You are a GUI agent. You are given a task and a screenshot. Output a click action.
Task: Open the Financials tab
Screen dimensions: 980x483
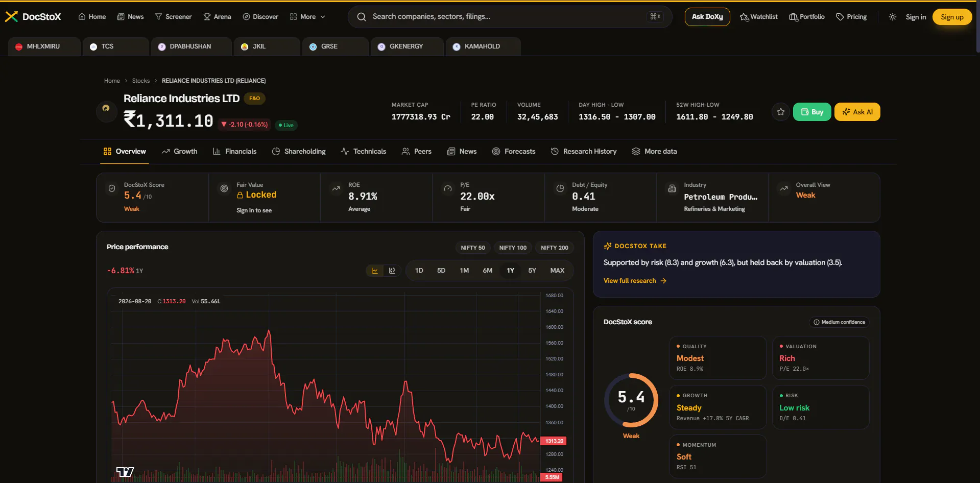tap(234, 152)
